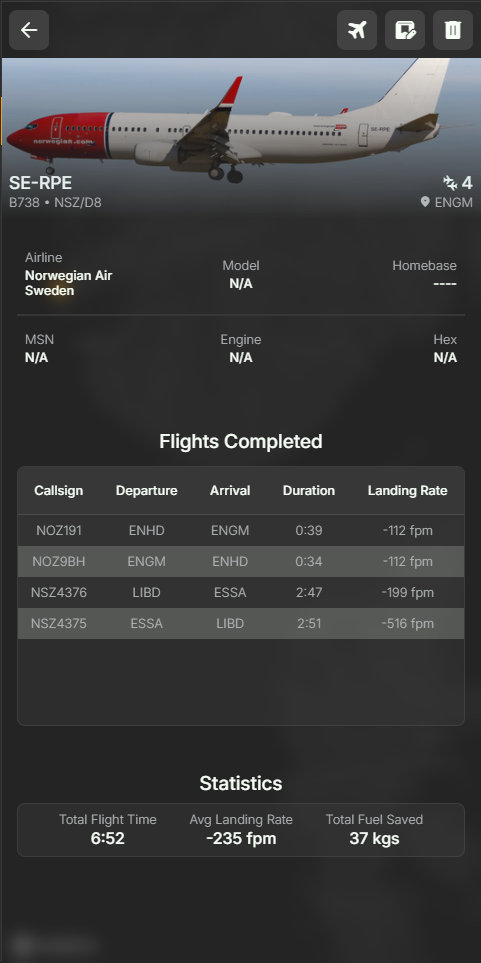Click the SE-RPE registration title

(40, 183)
